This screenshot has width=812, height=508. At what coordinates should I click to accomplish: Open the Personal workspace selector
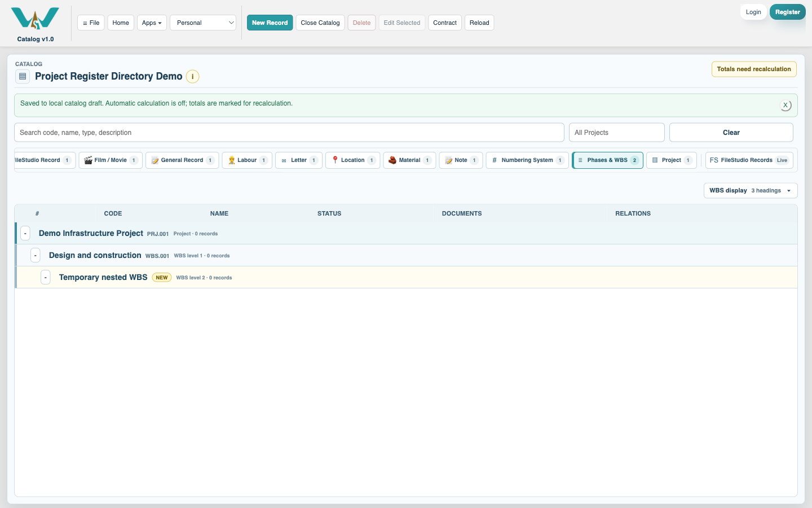pos(203,23)
